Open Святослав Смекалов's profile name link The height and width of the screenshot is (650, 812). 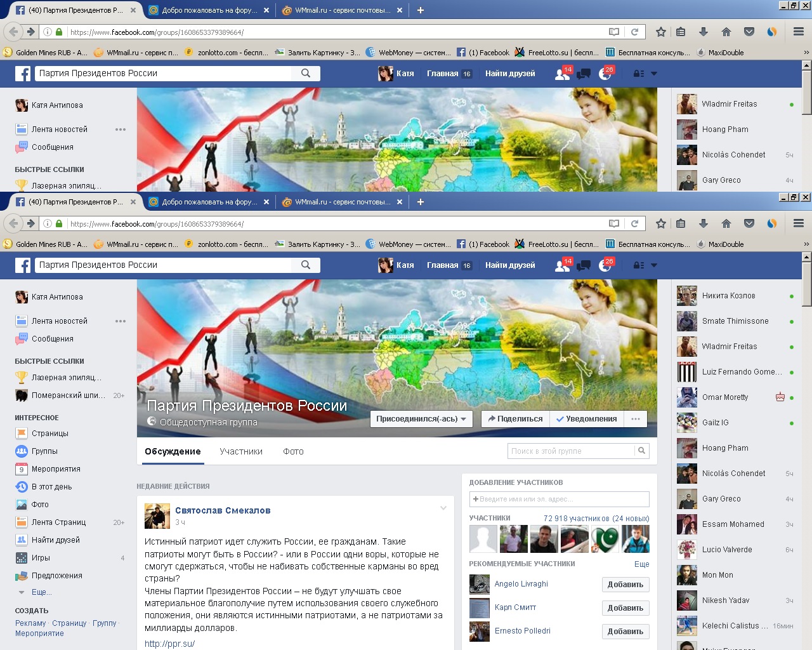(223, 510)
